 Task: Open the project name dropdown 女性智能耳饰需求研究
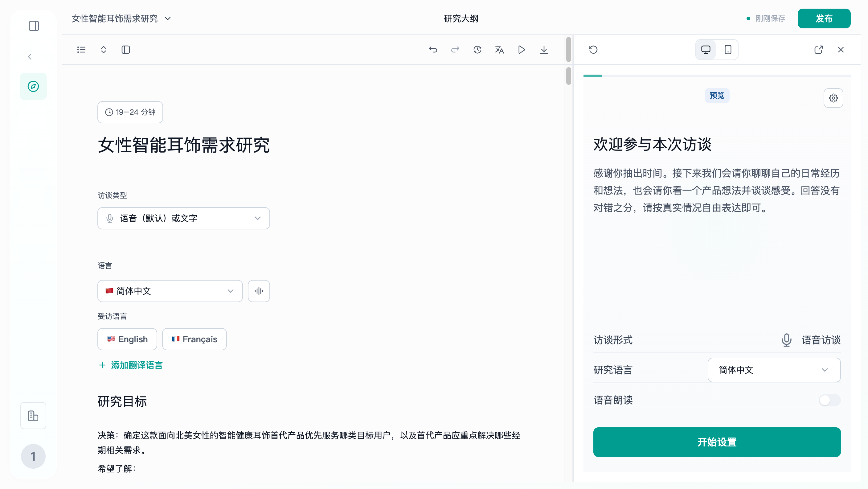[x=121, y=18]
